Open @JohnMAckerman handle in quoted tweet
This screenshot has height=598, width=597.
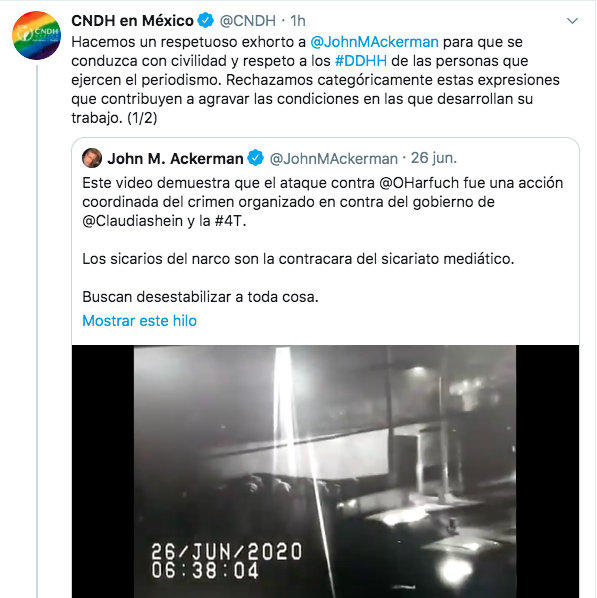point(333,159)
